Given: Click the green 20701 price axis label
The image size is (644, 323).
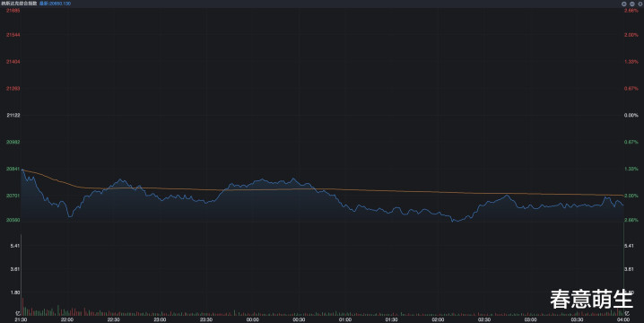Looking at the screenshot, I should [x=13, y=196].
